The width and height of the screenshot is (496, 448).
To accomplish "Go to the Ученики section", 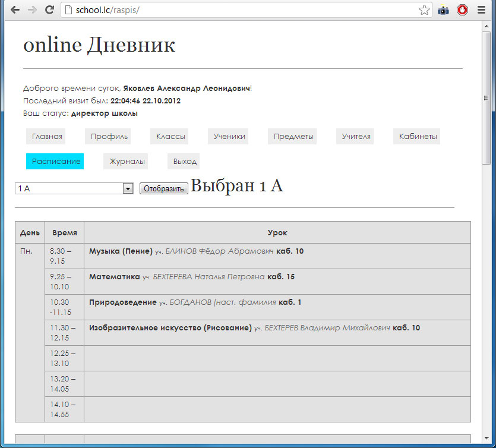I will [x=228, y=137].
